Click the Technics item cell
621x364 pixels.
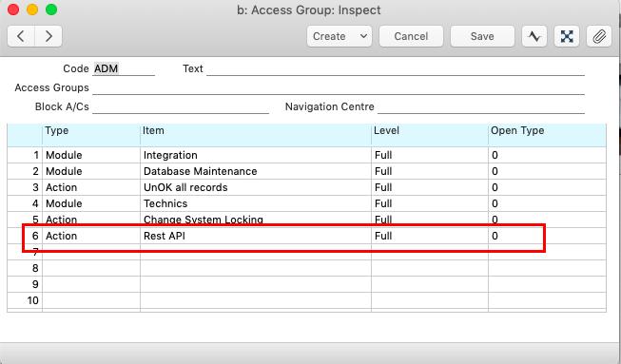point(256,203)
